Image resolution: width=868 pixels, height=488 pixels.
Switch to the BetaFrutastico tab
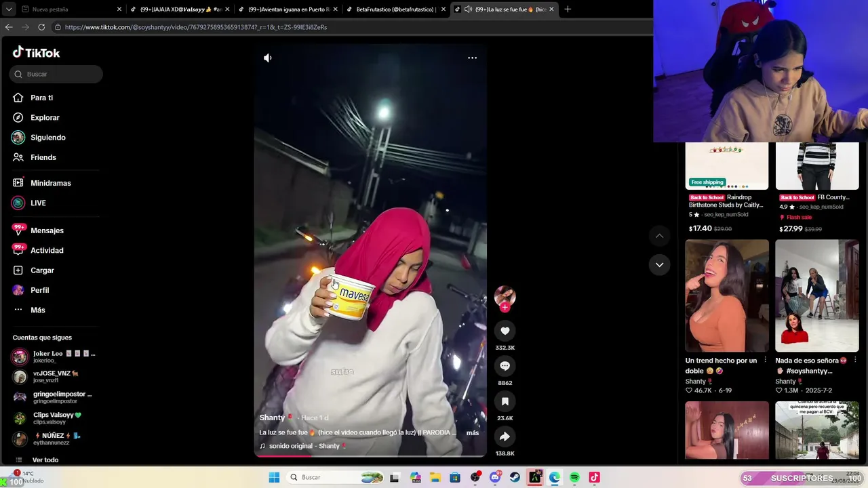click(x=397, y=9)
